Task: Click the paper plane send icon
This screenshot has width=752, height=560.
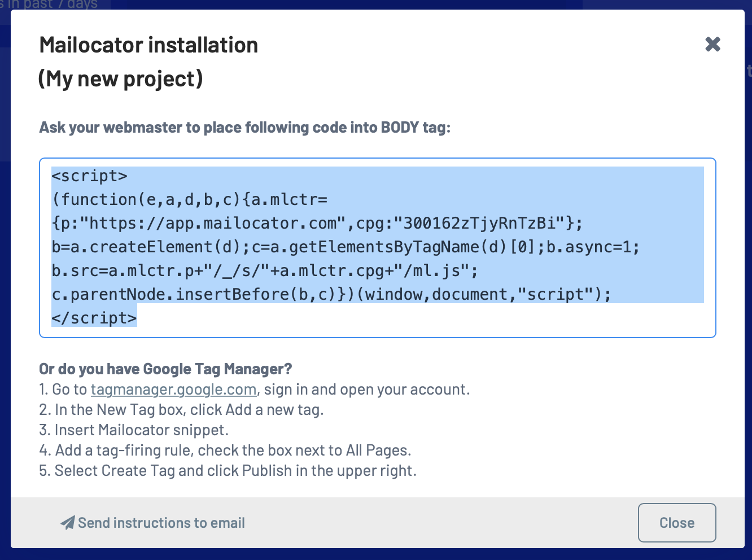Action: (x=68, y=523)
